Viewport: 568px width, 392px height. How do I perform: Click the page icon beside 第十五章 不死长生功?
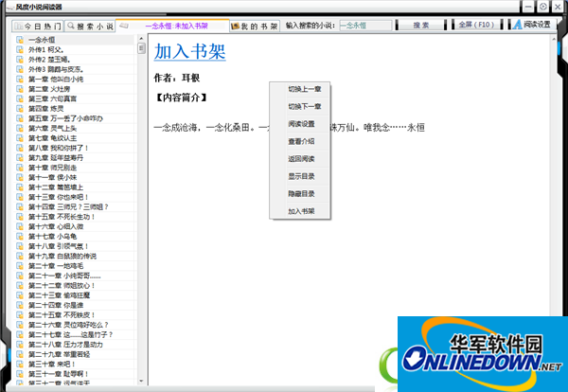20,217
